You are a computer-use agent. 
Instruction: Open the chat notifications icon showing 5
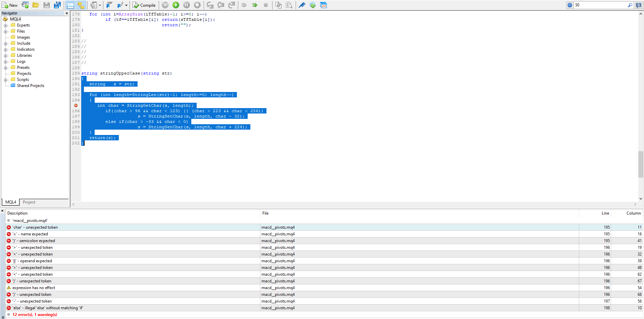(639, 5)
